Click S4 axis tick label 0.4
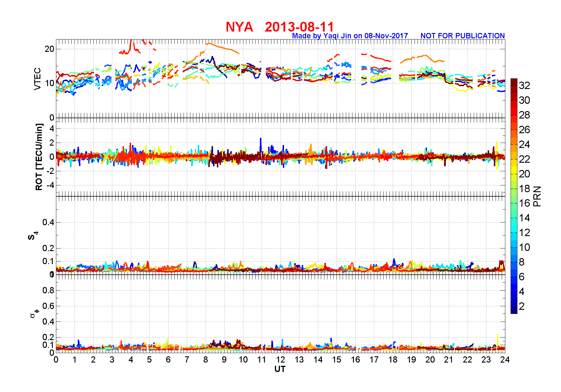The image size is (561, 392). tap(48, 222)
